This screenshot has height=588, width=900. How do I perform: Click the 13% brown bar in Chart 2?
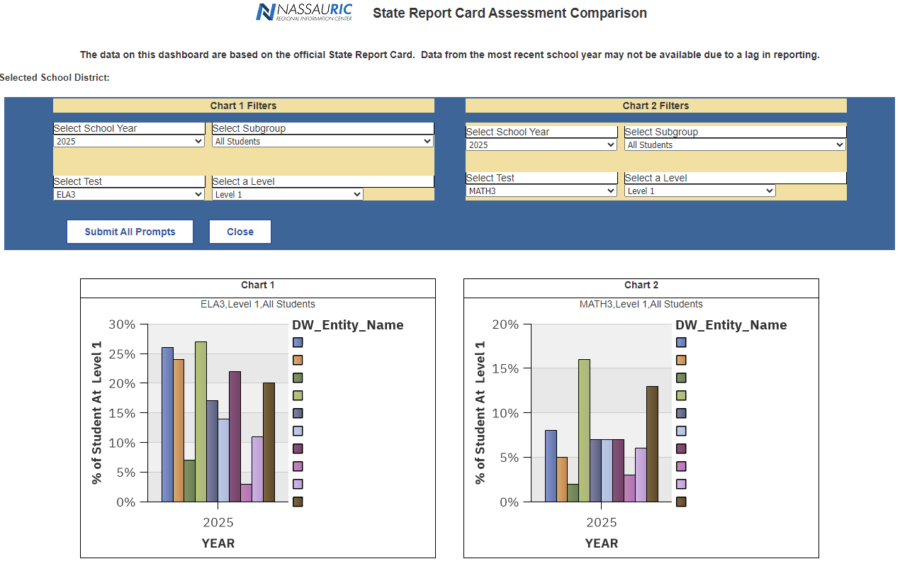pyautogui.click(x=652, y=444)
